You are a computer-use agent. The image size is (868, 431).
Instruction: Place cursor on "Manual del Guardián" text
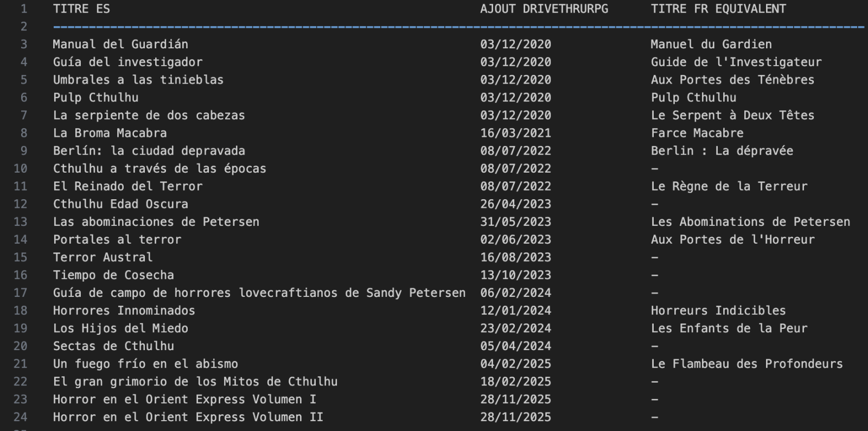(x=120, y=44)
